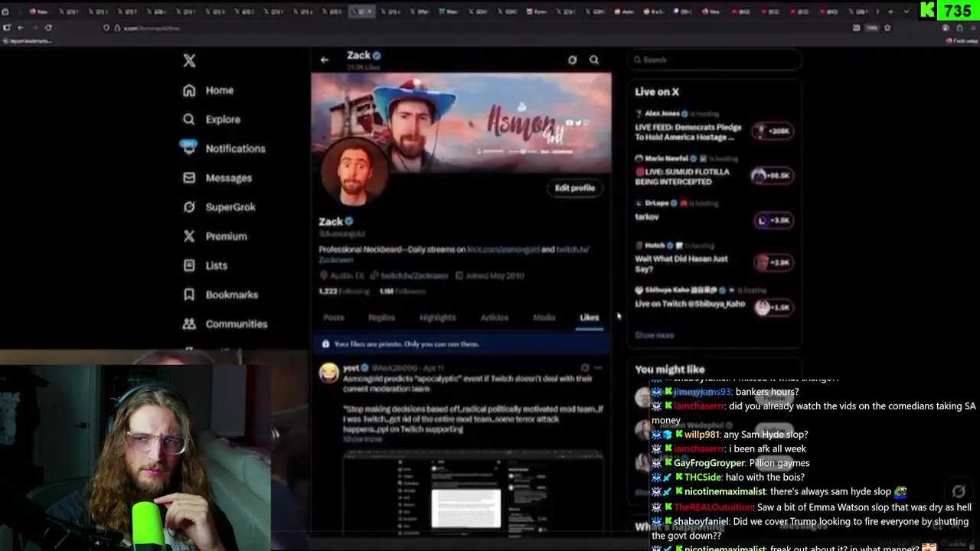This screenshot has height=551, width=980.
Task: Open the Asmongold banner image
Action: [x=461, y=122]
